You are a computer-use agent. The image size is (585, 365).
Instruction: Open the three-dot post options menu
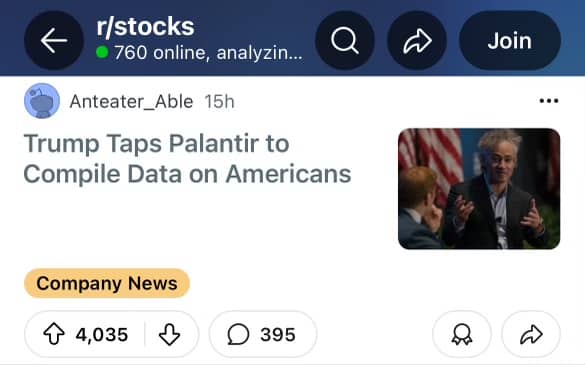pos(549,100)
